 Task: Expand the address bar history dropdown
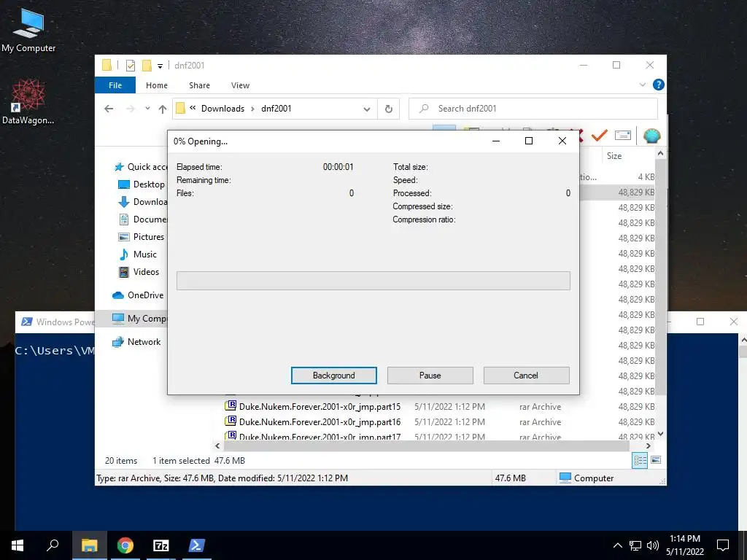pos(367,109)
